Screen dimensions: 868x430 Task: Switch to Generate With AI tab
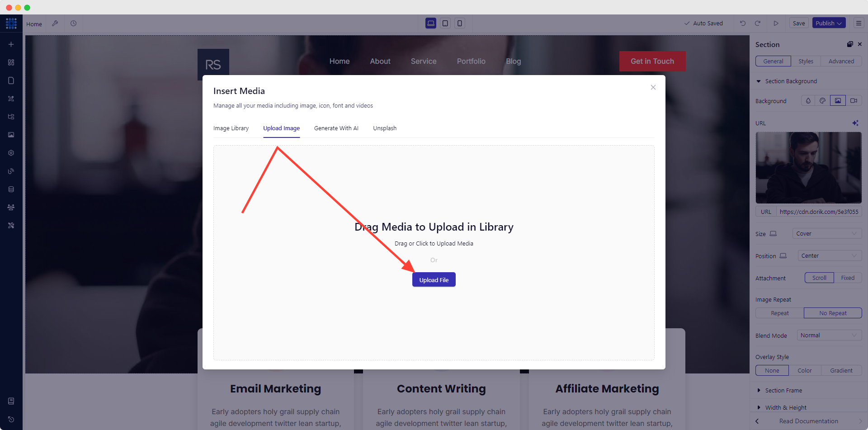(336, 128)
